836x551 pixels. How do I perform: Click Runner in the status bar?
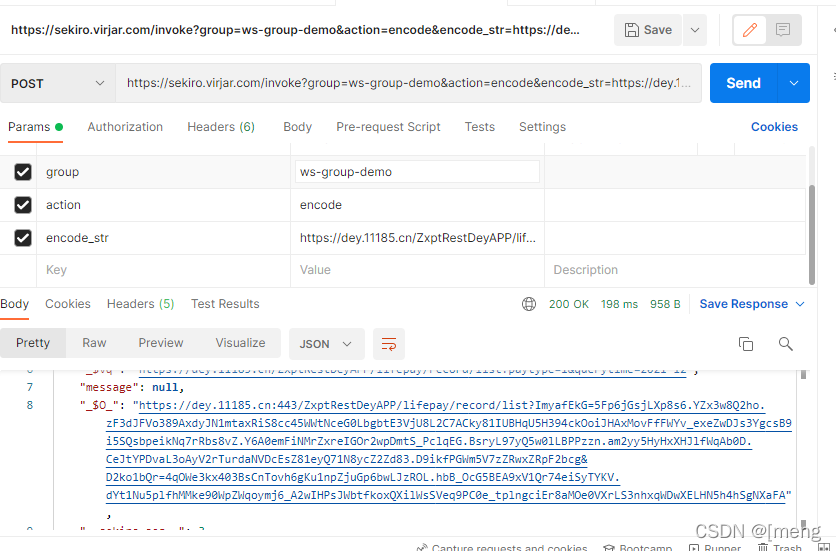click(x=714, y=547)
